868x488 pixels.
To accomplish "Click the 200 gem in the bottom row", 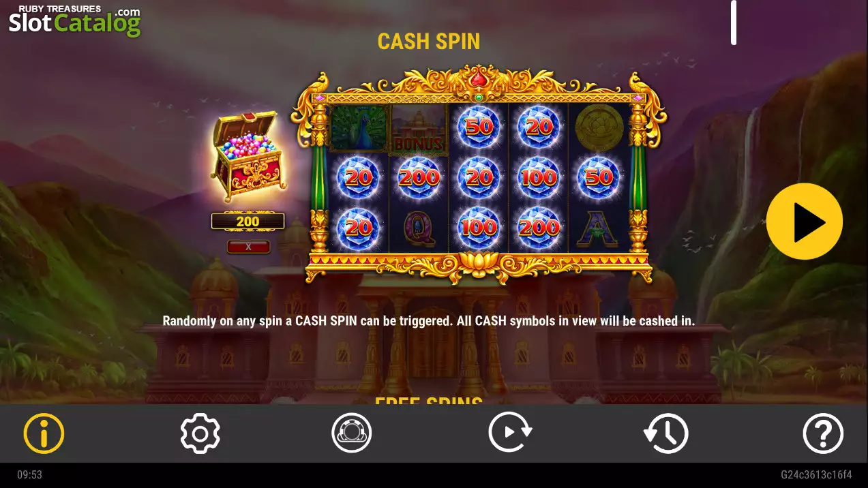I will 539,227.
